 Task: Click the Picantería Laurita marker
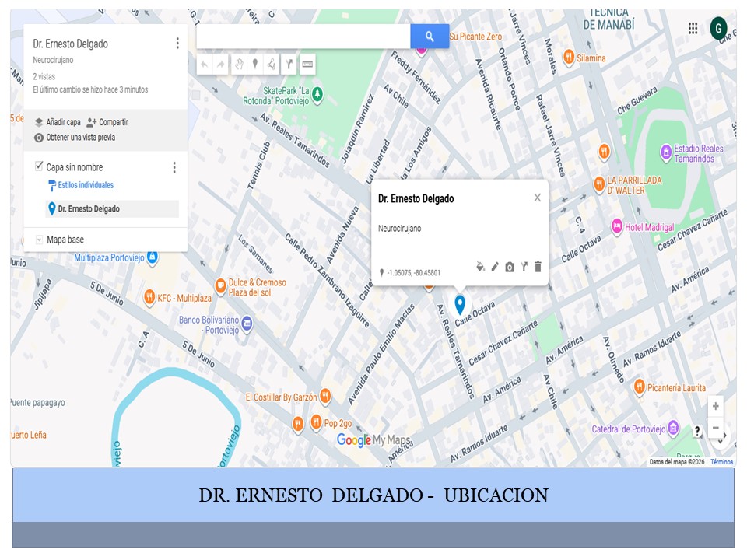(639, 387)
